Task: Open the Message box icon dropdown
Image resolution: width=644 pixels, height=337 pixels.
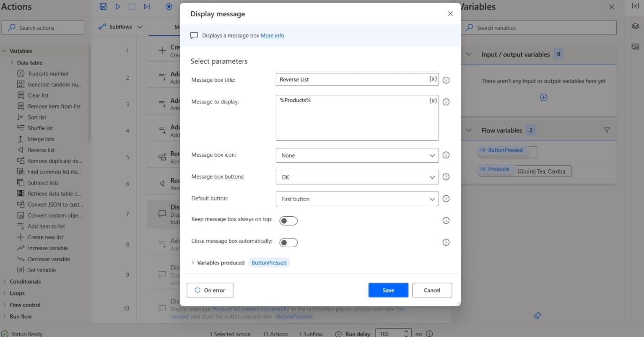Action: point(432,155)
